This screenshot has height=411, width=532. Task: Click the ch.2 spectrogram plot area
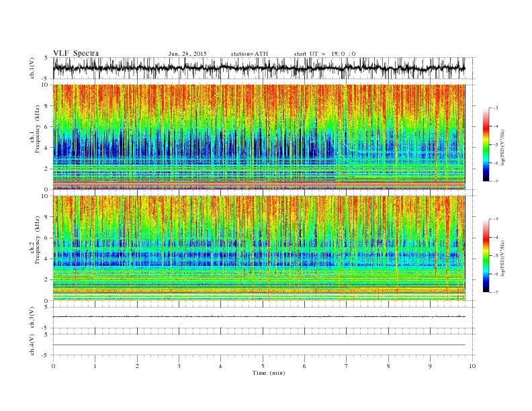pyautogui.click(x=259, y=248)
